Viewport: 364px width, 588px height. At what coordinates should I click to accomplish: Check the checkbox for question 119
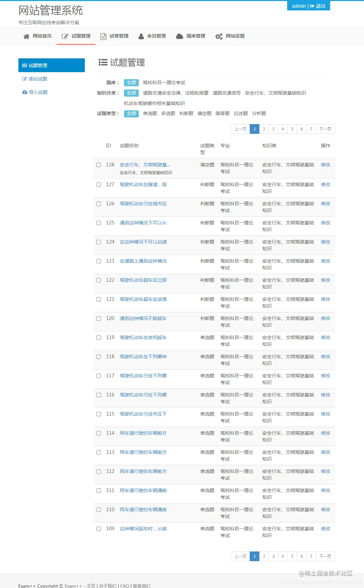pyautogui.click(x=99, y=337)
